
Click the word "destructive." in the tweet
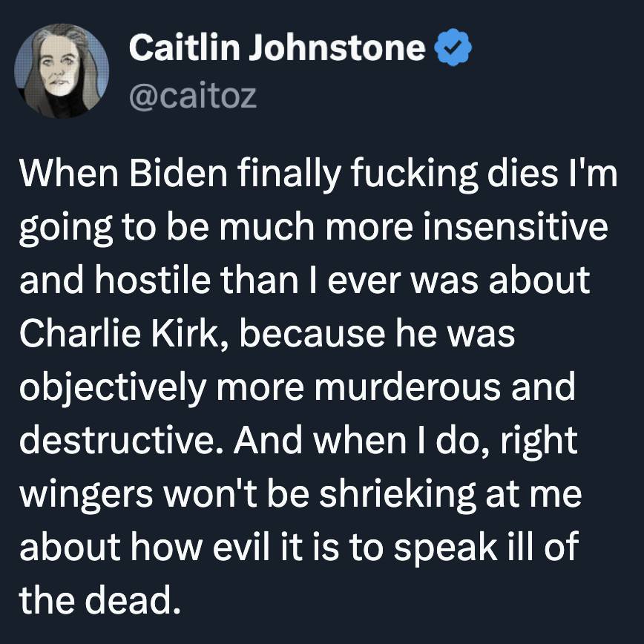tap(119, 441)
